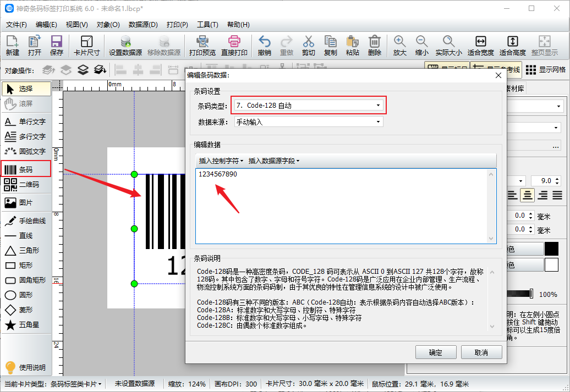The width and height of the screenshot is (570, 392).
Task: Undo with the 撤销 icon
Action: point(264,46)
